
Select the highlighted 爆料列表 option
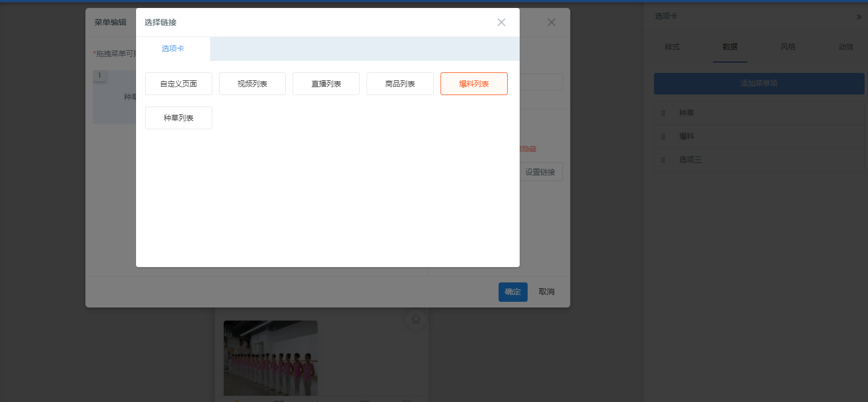click(x=474, y=84)
